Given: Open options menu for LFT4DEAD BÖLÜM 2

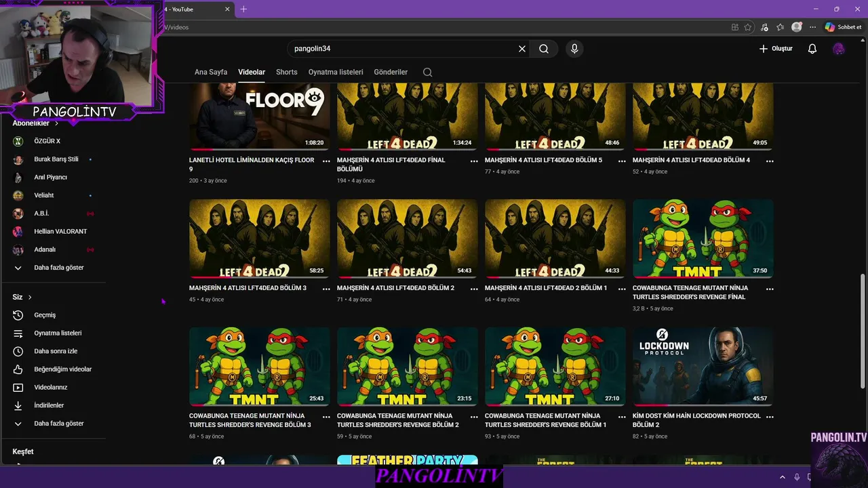Looking at the screenshot, I should (x=474, y=289).
